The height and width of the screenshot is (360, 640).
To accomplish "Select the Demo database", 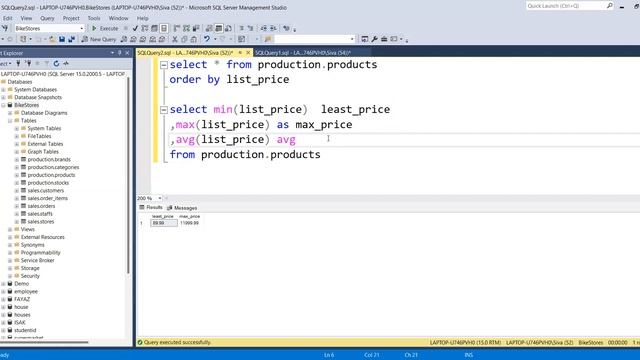I will [x=22, y=284].
